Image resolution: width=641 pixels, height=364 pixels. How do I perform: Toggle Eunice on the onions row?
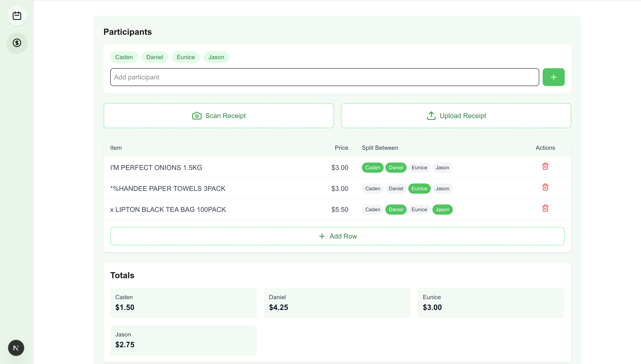(419, 168)
